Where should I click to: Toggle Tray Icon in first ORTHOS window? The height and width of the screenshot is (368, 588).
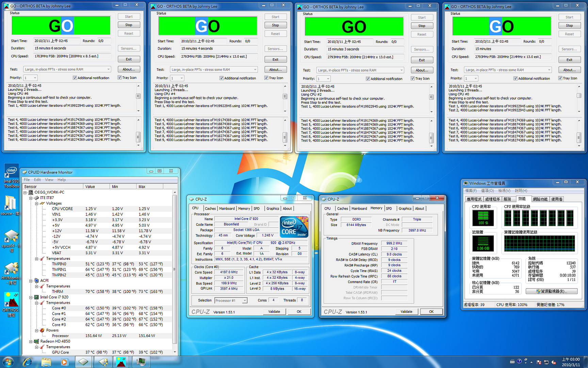click(119, 77)
